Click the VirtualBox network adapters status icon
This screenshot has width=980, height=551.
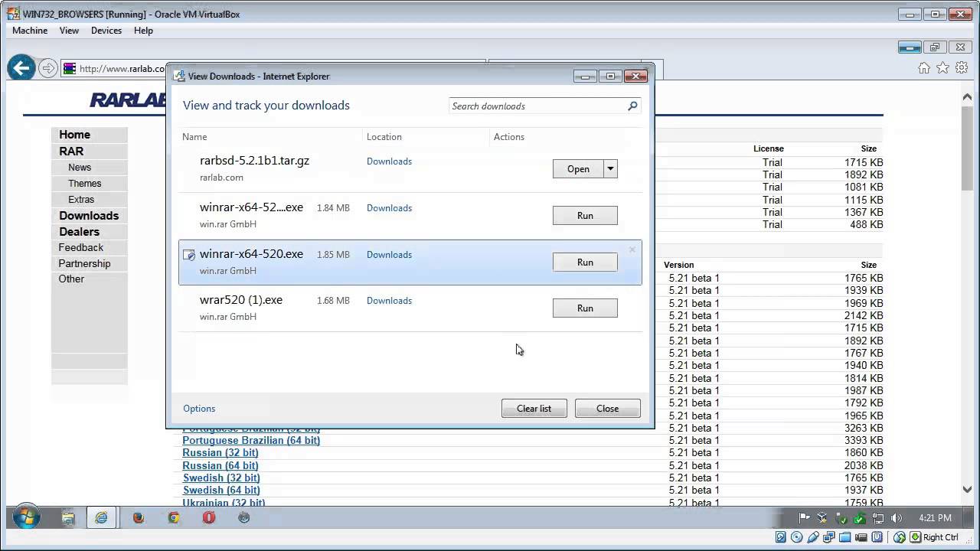[x=829, y=537]
